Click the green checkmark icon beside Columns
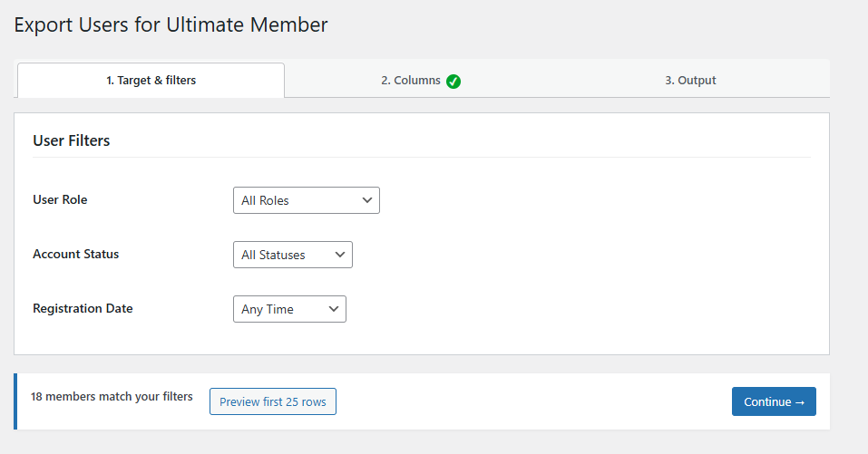The image size is (868, 454). click(x=454, y=82)
